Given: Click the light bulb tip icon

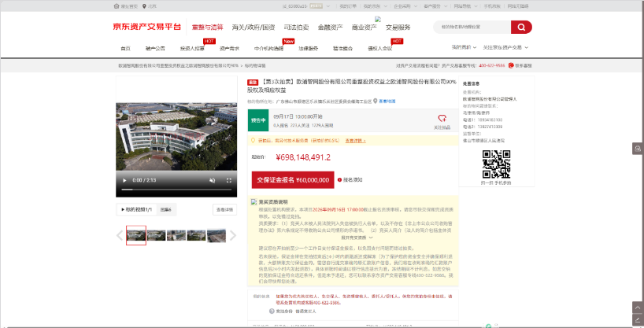Looking at the screenshot, I should coord(253,140).
